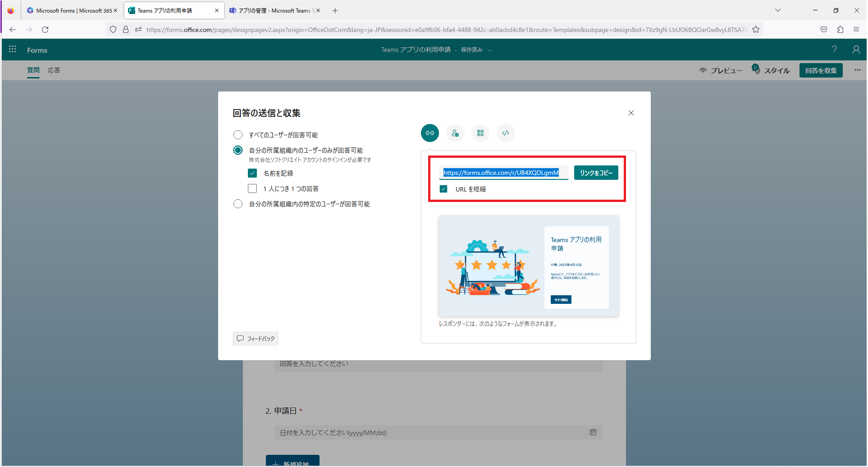List all tabs dropdown arrow
Viewport: 868px width, 467px height.
[778, 10]
